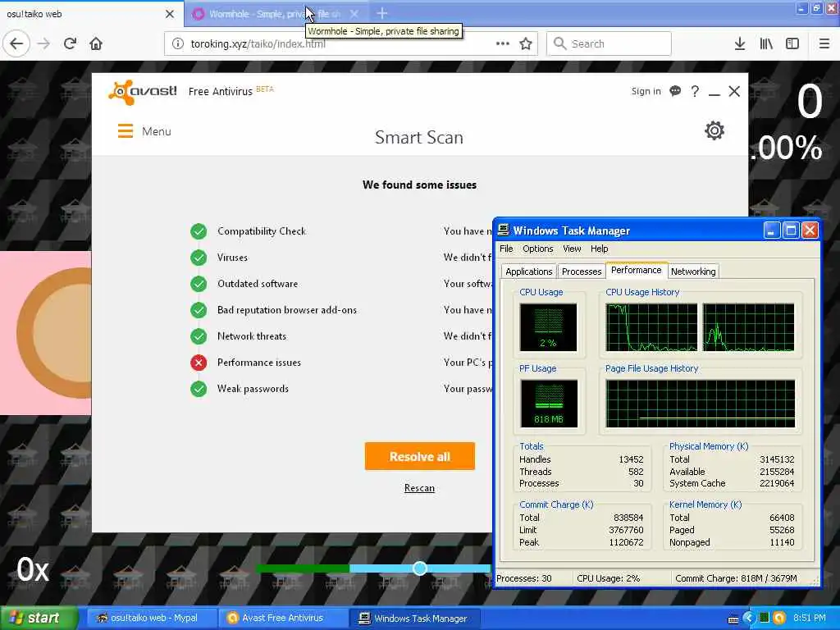Screen dimensions: 840x630
Task: Click the Performance issues red X icon
Action: (199, 363)
